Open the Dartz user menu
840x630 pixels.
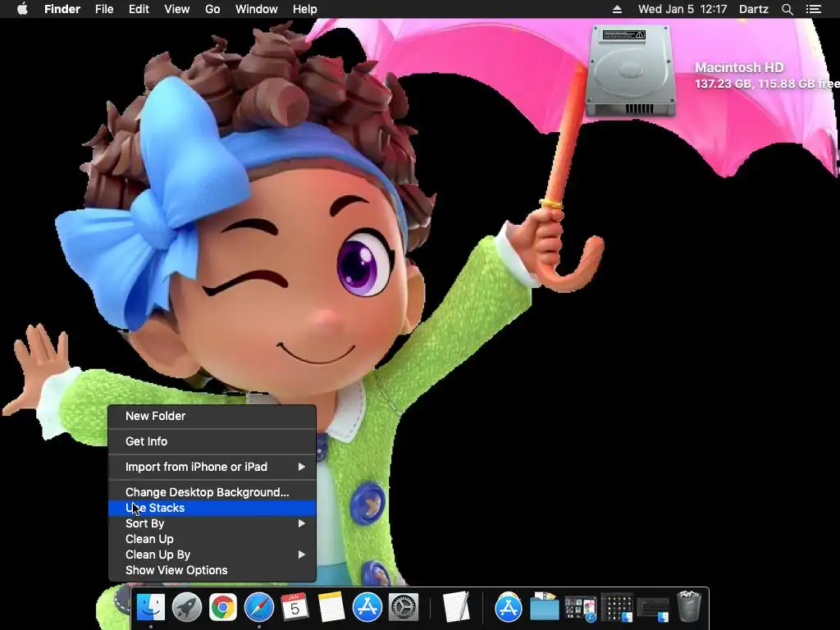(x=754, y=9)
